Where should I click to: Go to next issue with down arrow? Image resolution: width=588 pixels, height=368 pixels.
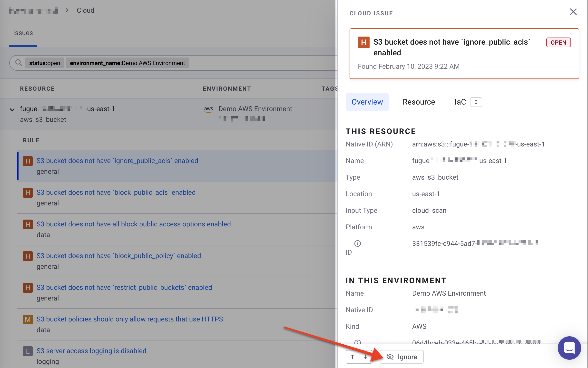[x=366, y=357]
